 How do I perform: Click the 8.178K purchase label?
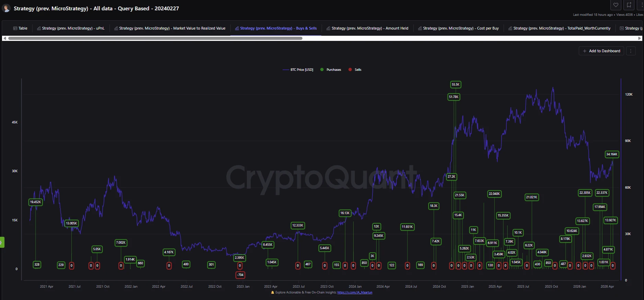pyautogui.click(x=565, y=239)
